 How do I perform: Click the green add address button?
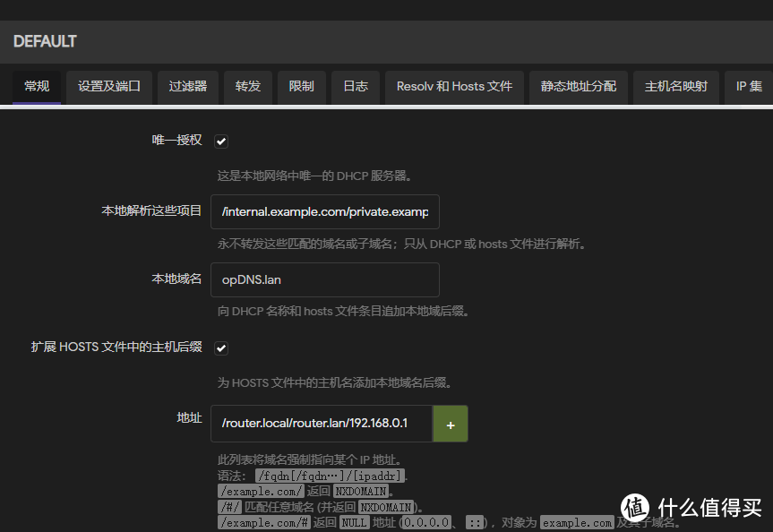click(450, 423)
